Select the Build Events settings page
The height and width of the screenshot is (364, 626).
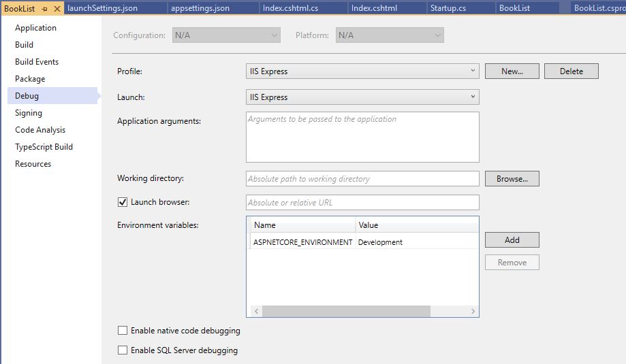(37, 62)
